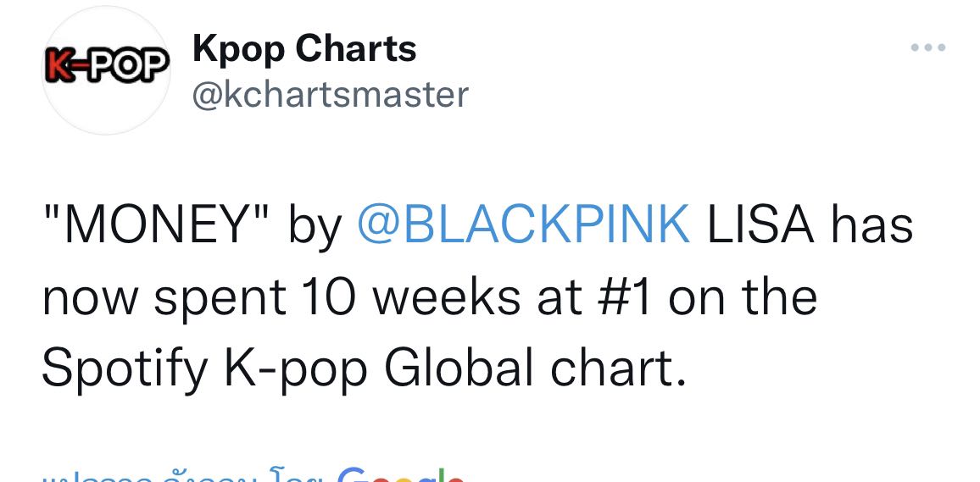Click the name LISA in the tweet

tap(760, 224)
